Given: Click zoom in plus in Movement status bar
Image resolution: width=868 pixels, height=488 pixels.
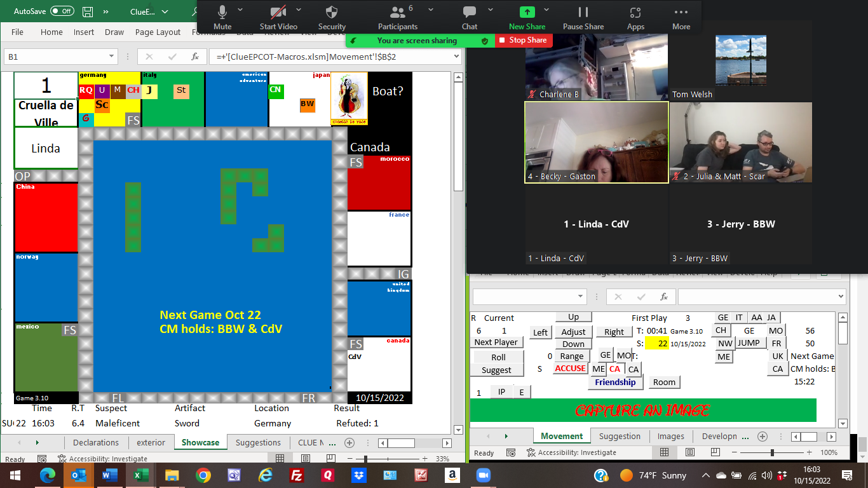Looking at the screenshot, I should [808, 452].
